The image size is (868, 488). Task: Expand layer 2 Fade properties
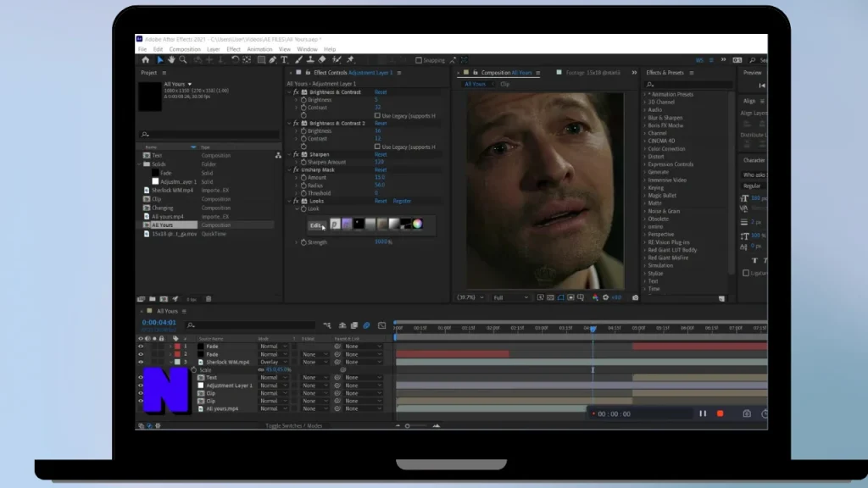(x=170, y=354)
